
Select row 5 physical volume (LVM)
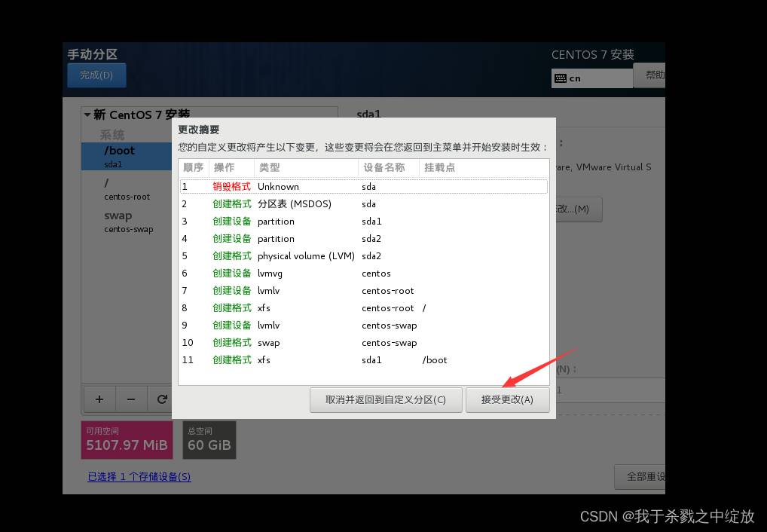[363, 256]
